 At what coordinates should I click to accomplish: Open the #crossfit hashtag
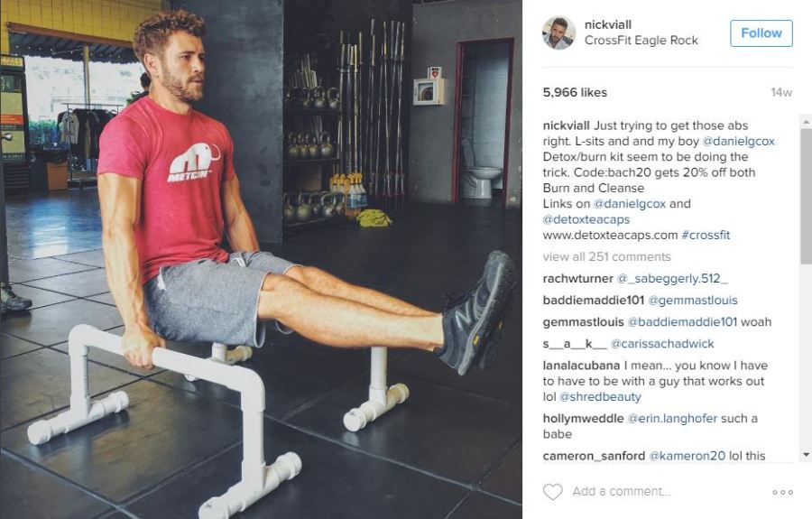coord(706,236)
